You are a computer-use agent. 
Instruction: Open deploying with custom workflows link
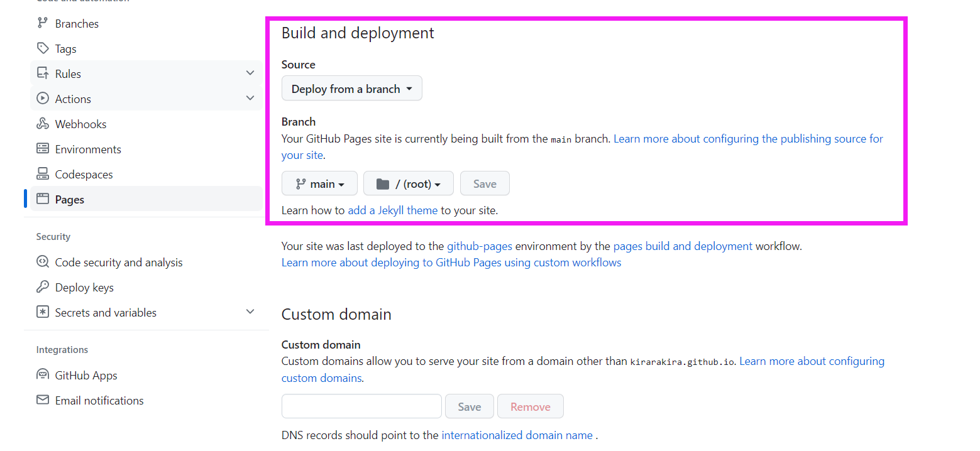[x=451, y=262]
